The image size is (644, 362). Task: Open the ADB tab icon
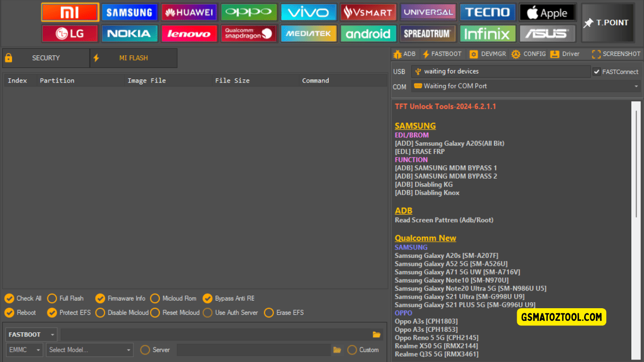pos(397,54)
